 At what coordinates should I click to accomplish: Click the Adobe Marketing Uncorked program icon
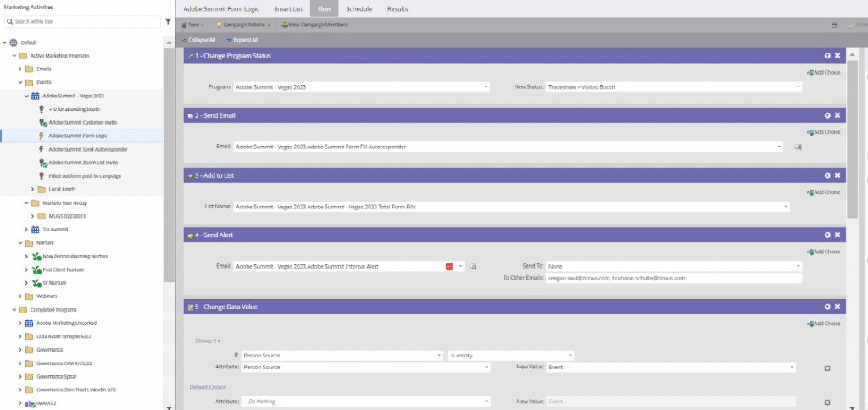point(30,323)
